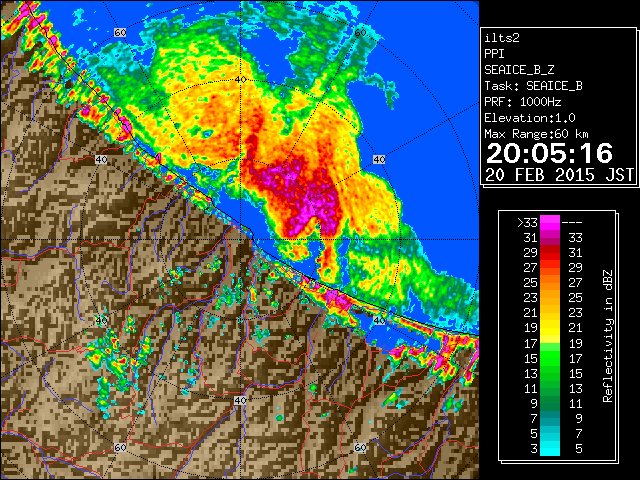
Task: Click the magenta storm core over the sea
Action: [302, 200]
